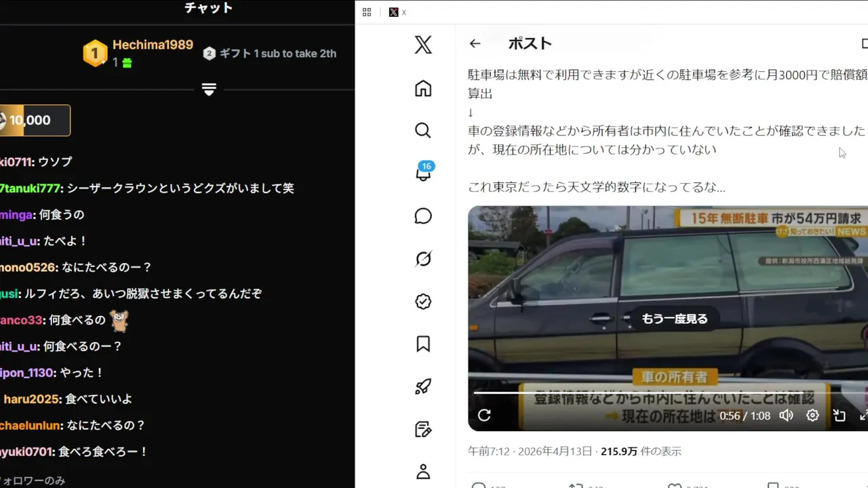Click the gold rank 1 badge
Image resolution: width=868 pixels, height=488 pixels.
(x=95, y=53)
